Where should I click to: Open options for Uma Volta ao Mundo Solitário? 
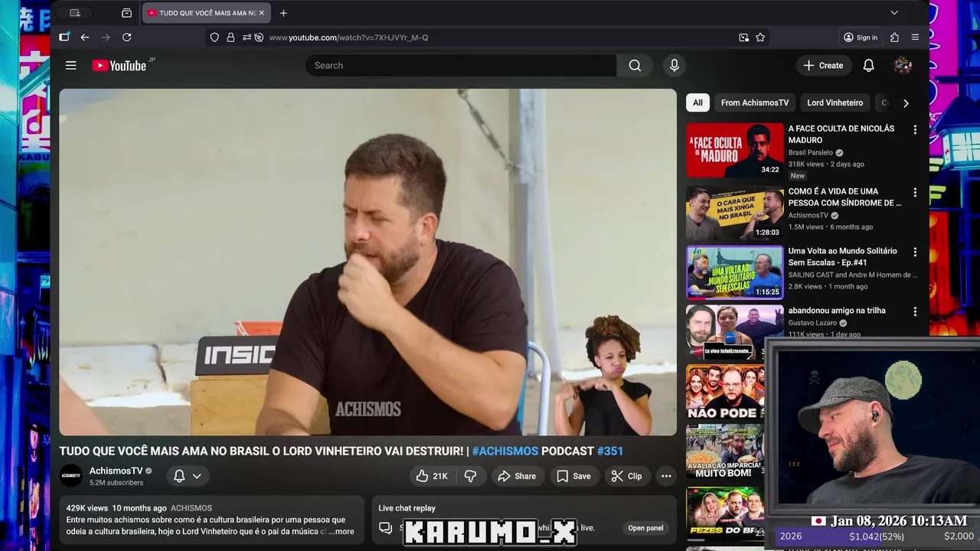coord(914,253)
